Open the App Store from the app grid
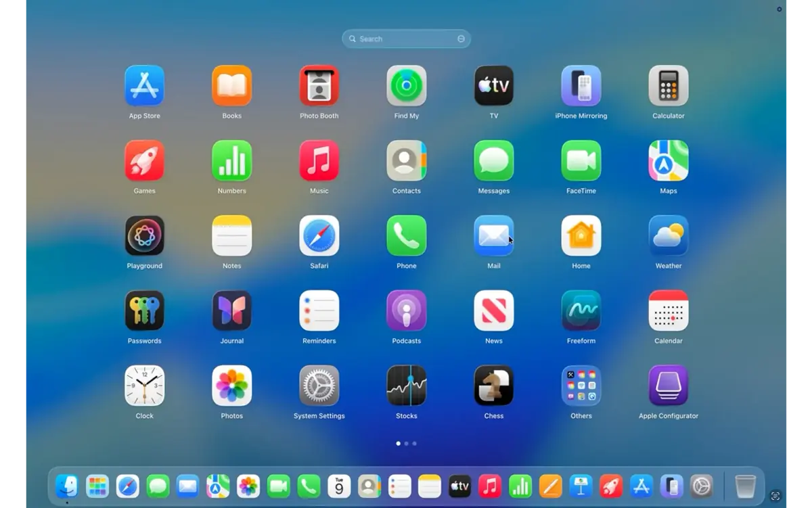 [144, 86]
